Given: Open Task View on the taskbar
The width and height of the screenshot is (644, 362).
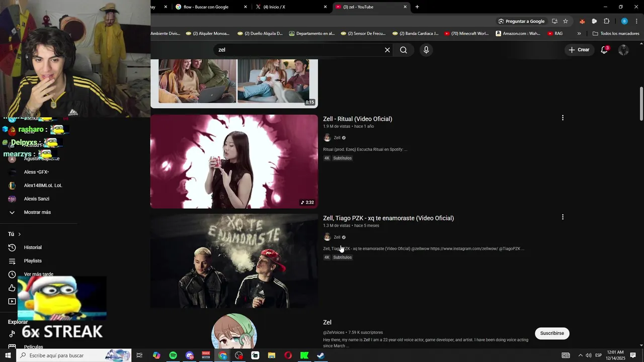Looking at the screenshot, I should pos(140,355).
